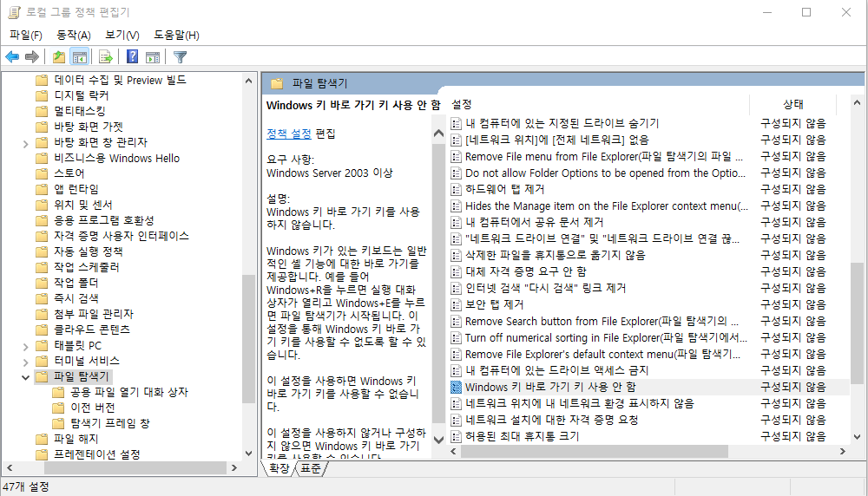Click the folder icon of 파일 해지
Viewport: 868px width, 496px height.
coord(42,439)
